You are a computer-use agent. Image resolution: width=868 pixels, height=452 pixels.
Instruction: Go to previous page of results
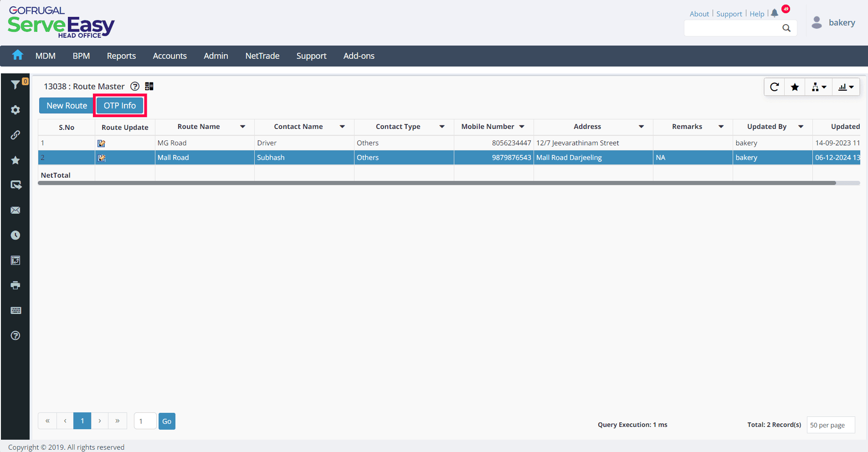pos(65,421)
